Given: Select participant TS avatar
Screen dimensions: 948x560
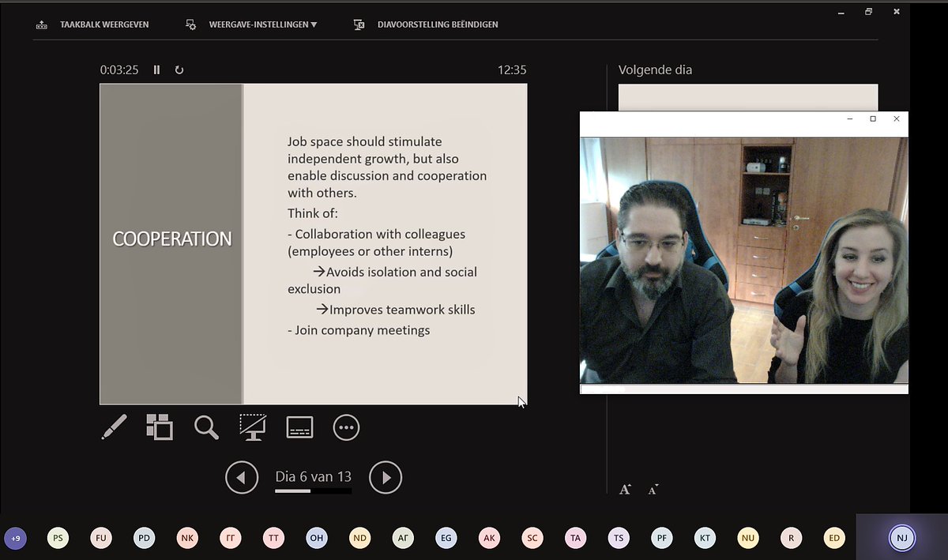Looking at the screenshot, I should tap(619, 539).
